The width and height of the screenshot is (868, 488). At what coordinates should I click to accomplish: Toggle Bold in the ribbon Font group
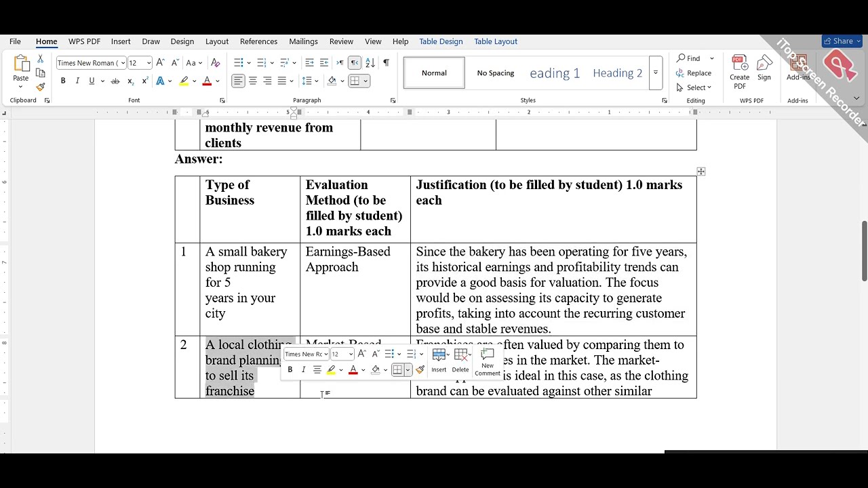tap(63, 81)
